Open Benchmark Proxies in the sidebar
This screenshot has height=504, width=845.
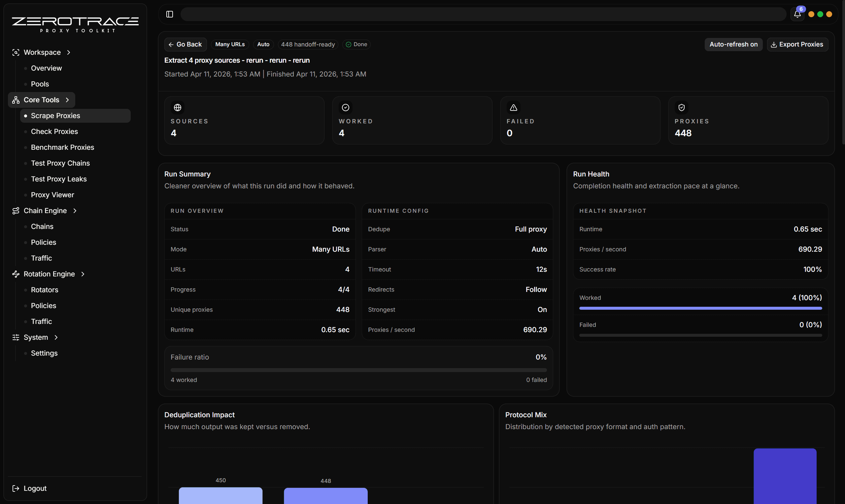[x=62, y=147]
